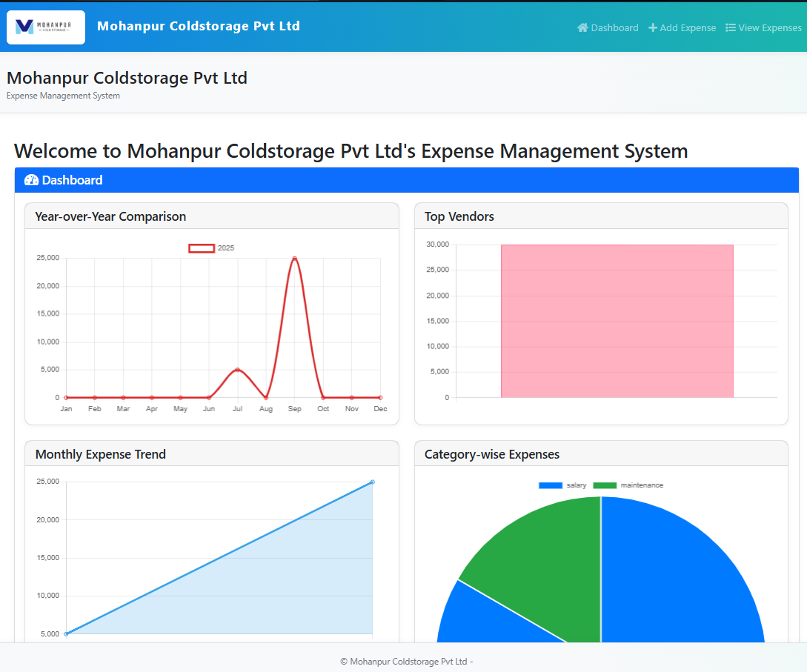Open View Expenses from the navigation bar
This screenshot has width=807, height=672.
(769, 27)
